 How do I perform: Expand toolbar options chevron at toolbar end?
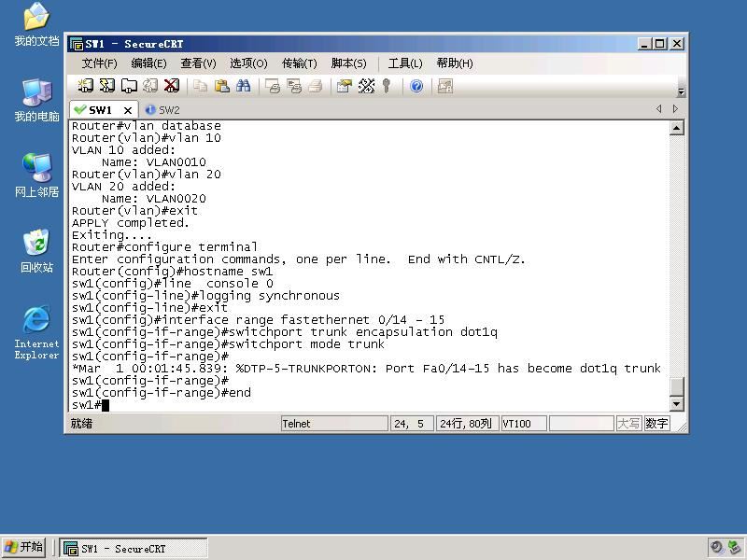point(681,91)
